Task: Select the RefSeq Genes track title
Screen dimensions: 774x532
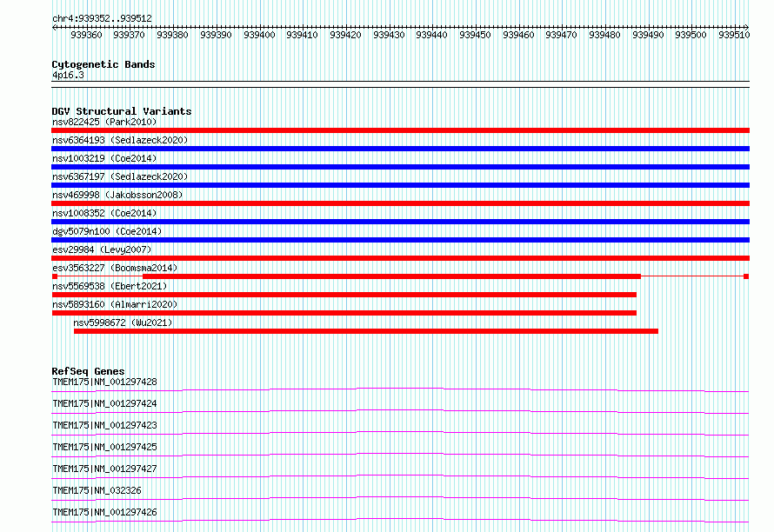Action: (89, 371)
